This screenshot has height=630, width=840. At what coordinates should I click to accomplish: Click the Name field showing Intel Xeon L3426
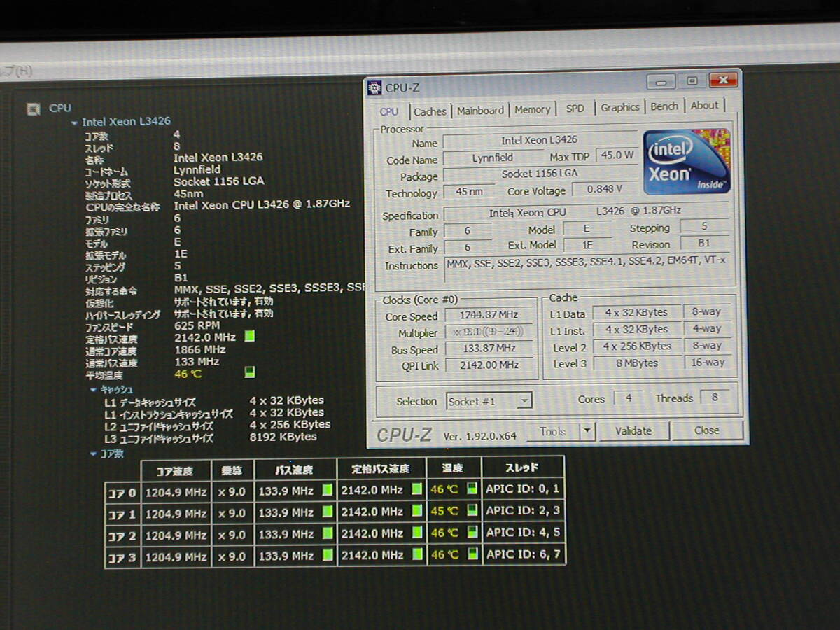click(540, 141)
